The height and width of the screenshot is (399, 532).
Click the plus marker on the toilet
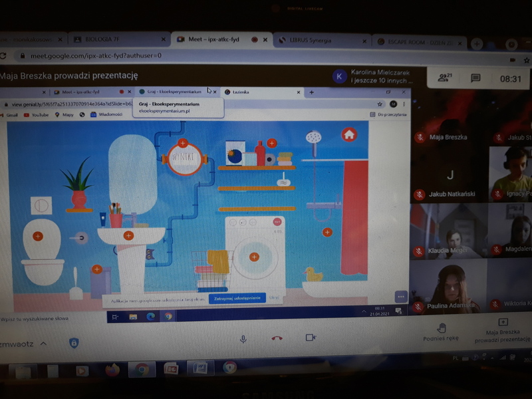click(x=38, y=236)
